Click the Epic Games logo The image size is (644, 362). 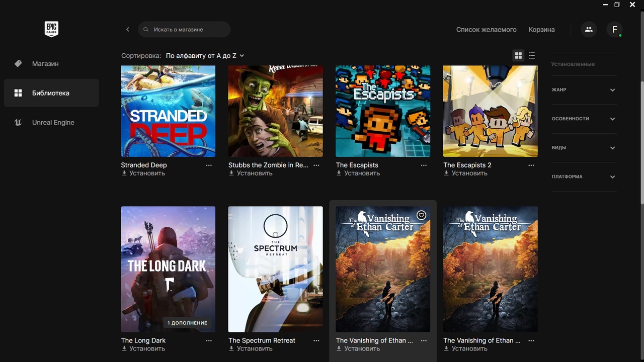tap(51, 29)
